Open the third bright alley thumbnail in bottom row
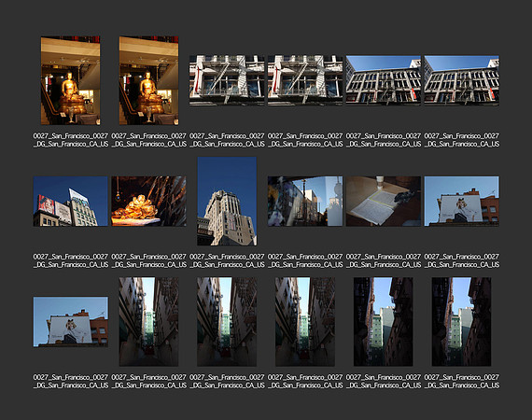 tap(305, 322)
